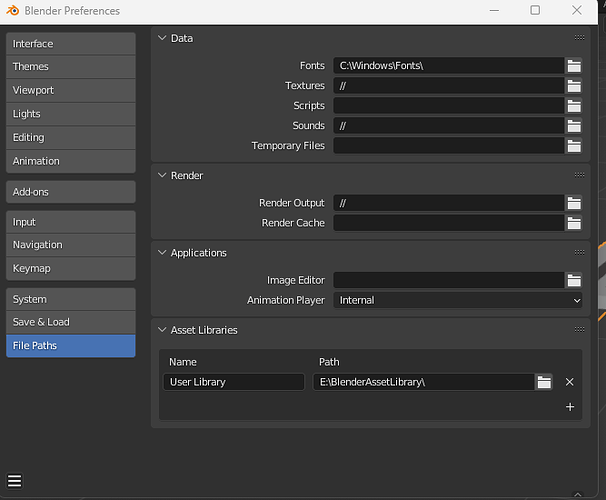
Task: Click the Render Cache path field
Action: (x=449, y=223)
